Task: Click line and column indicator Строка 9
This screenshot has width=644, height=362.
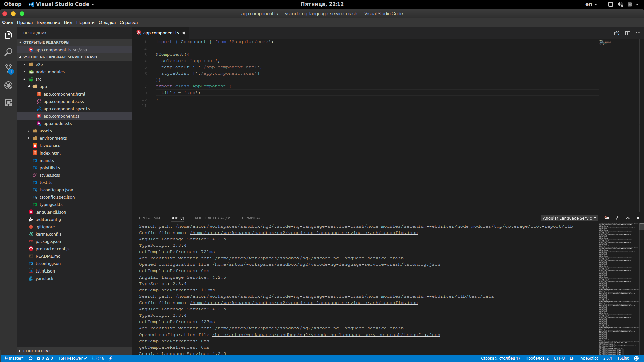Action: pyautogui.click(x=500, y=358)
